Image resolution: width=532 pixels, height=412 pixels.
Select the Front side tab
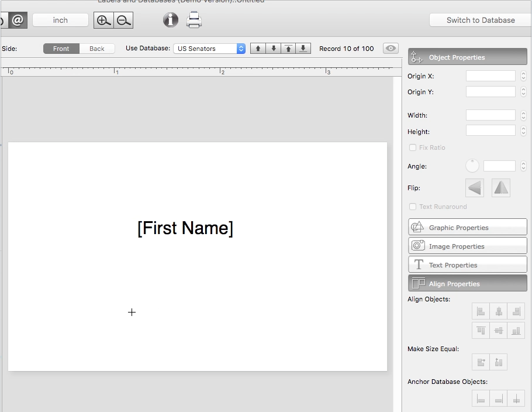[61, 49]
